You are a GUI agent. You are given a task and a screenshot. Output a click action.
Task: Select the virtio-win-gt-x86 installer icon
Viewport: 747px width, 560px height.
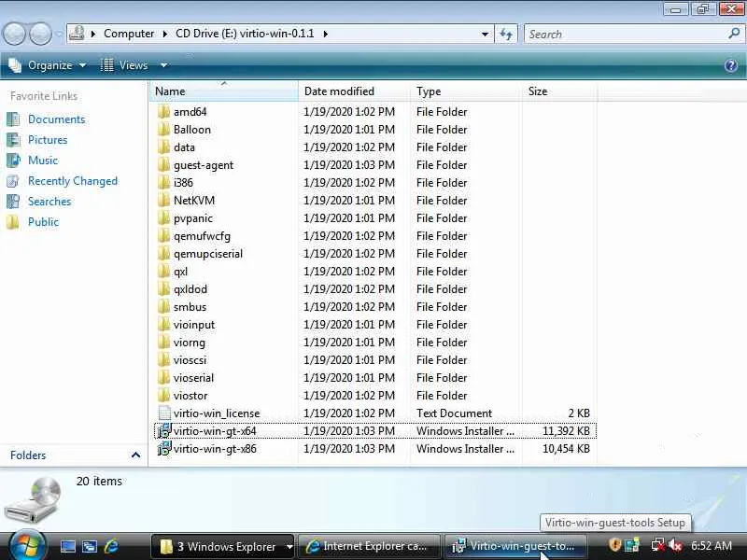pyautogui.click(x=164, y=449)
